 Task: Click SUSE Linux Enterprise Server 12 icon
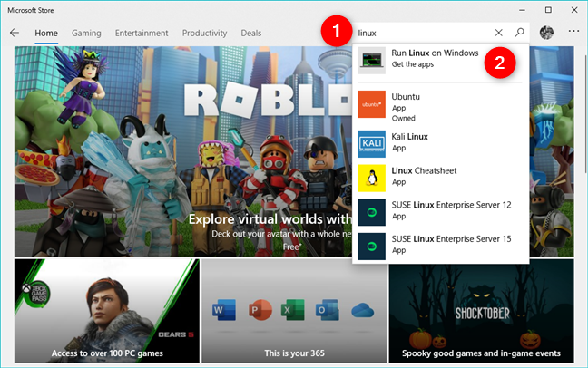tap(372, 212)
